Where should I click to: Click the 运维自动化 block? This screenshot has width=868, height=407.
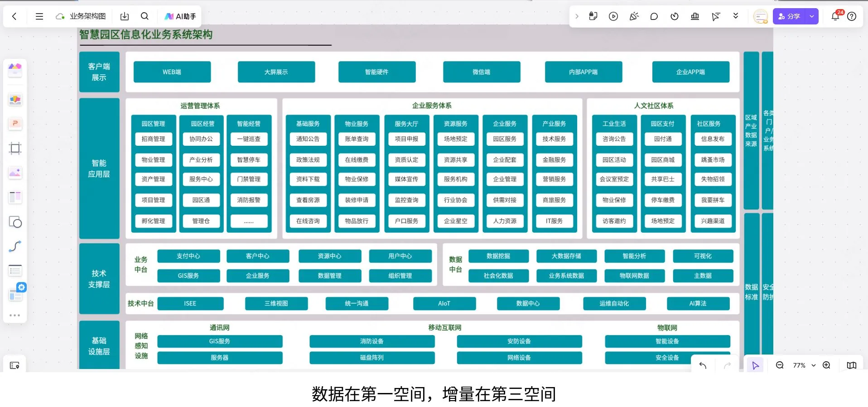pos(614,304)
